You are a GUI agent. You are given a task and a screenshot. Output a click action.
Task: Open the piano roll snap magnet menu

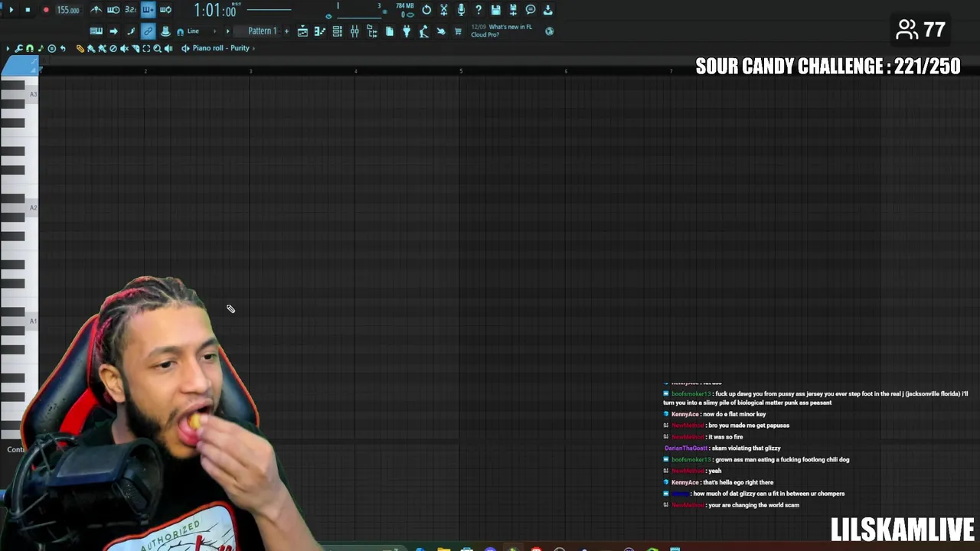[x=30, y=48]
